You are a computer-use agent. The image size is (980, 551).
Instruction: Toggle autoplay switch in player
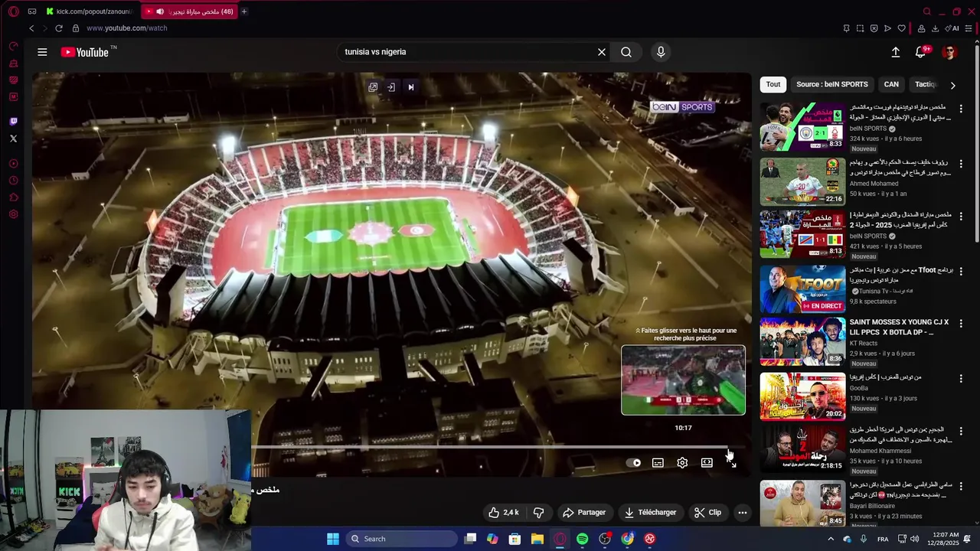tap(634, 462)
